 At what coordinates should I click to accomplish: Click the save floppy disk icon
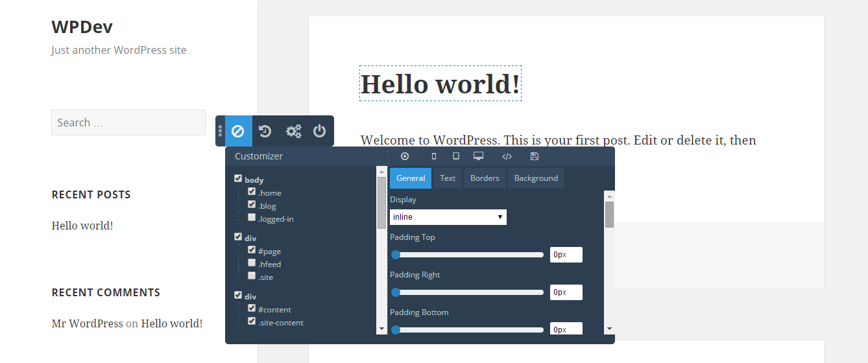535,156
